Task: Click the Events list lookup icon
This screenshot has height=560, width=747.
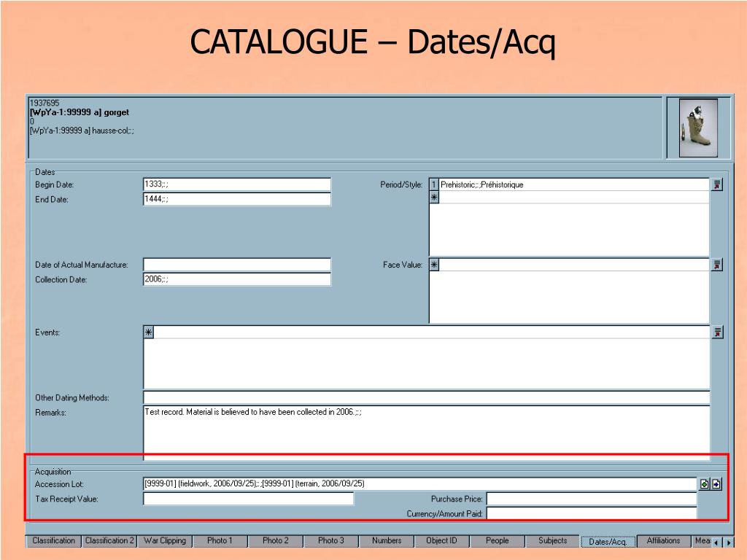Action: click(x=717, y=332)
